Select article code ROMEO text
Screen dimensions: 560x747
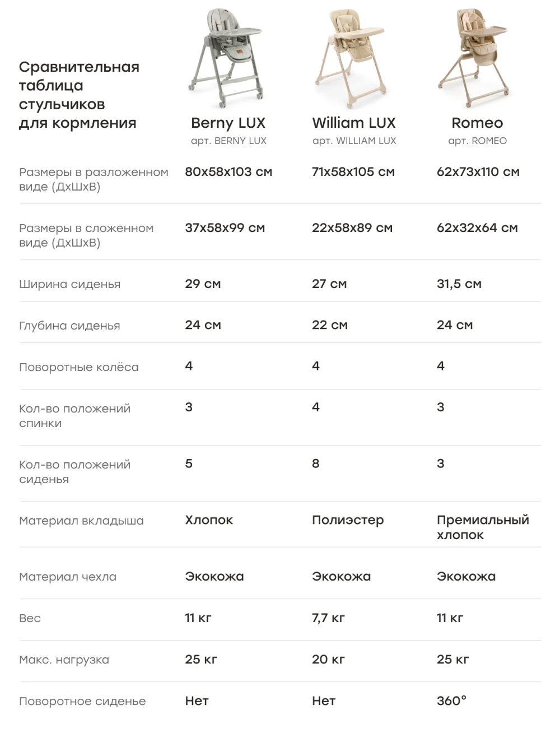[x=477, y=141]
